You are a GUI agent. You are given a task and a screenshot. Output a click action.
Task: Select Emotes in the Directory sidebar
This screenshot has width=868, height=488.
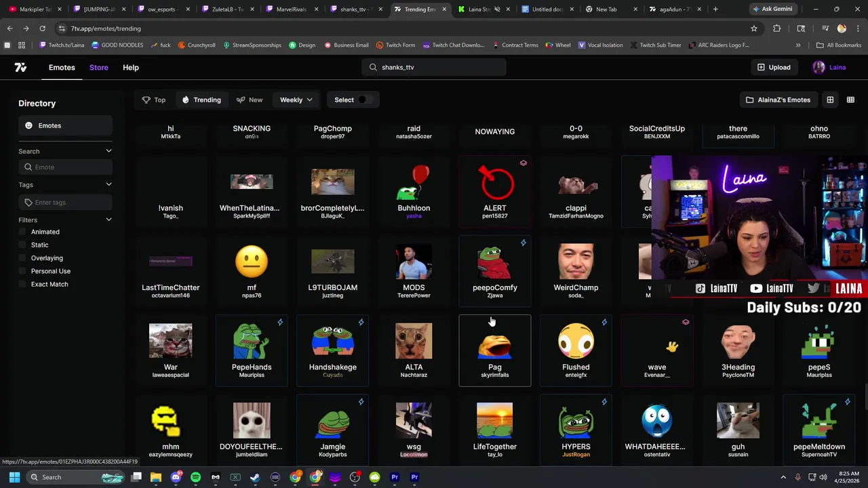(x=65, y=126)
